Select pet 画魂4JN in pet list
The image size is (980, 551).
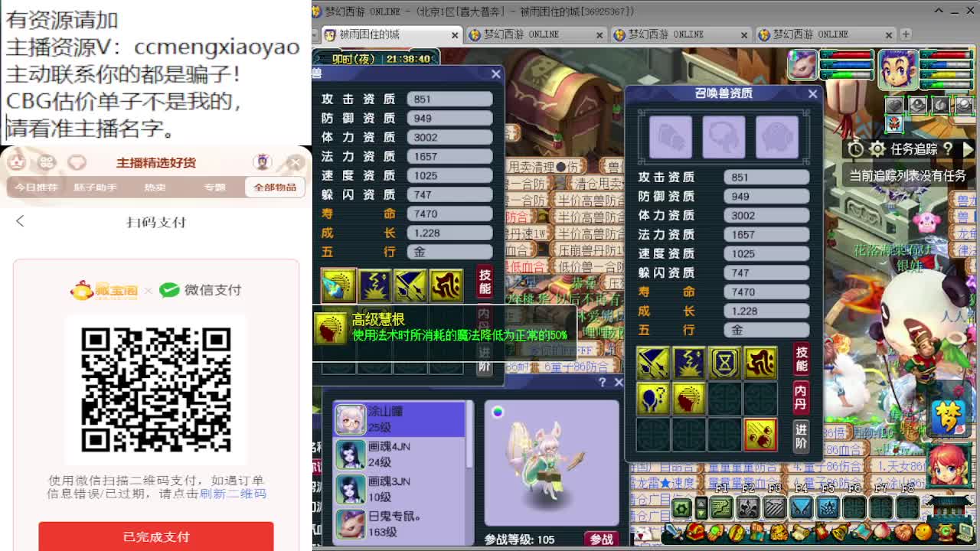pyautogui.click(x=400, y=454)
